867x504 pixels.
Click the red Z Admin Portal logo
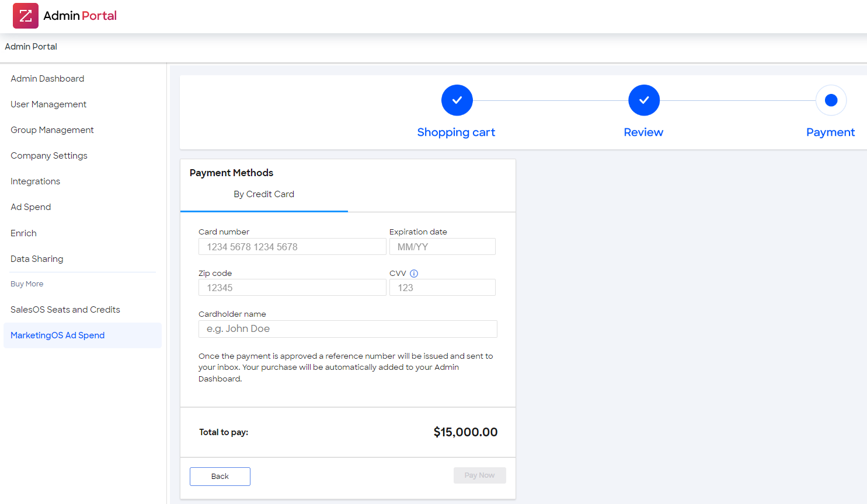pos(26,16)
